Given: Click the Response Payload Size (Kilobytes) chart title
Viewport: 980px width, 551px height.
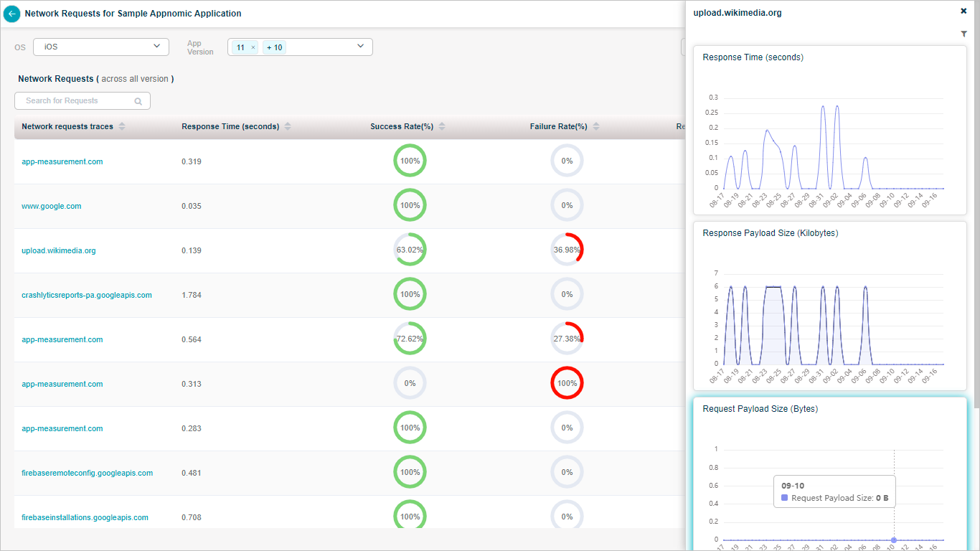Looking at the screenshot, I should (771, 233).
